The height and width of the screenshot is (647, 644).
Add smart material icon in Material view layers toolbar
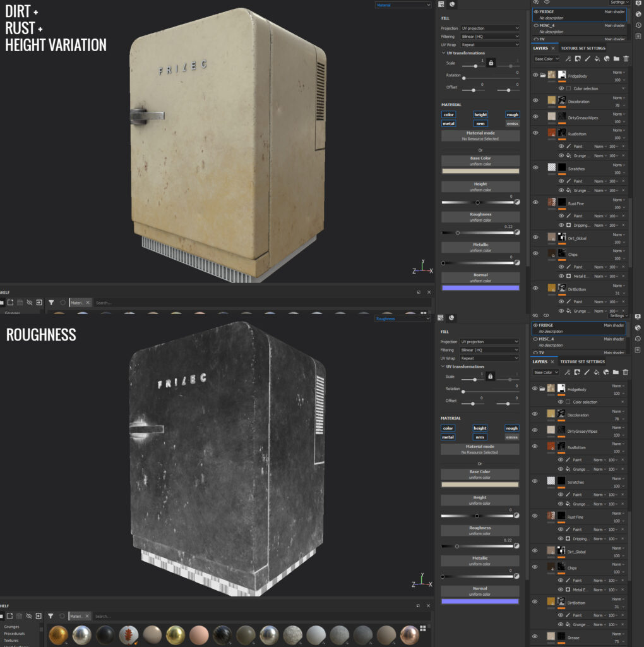607,59
